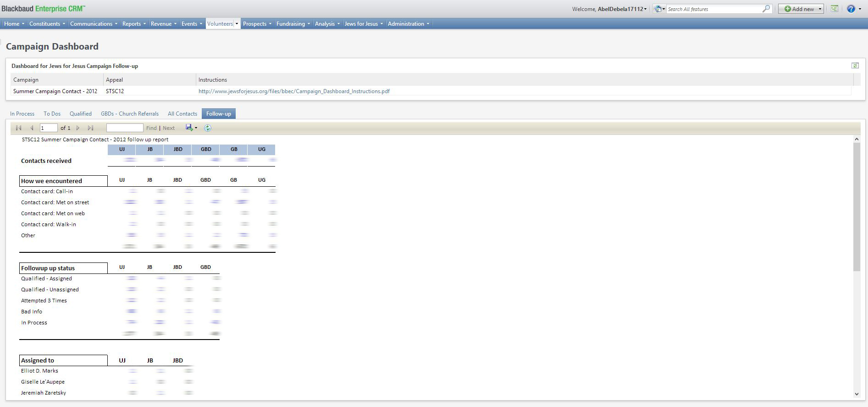
Task: Go to the previous report page
Action: coord(32,128)
